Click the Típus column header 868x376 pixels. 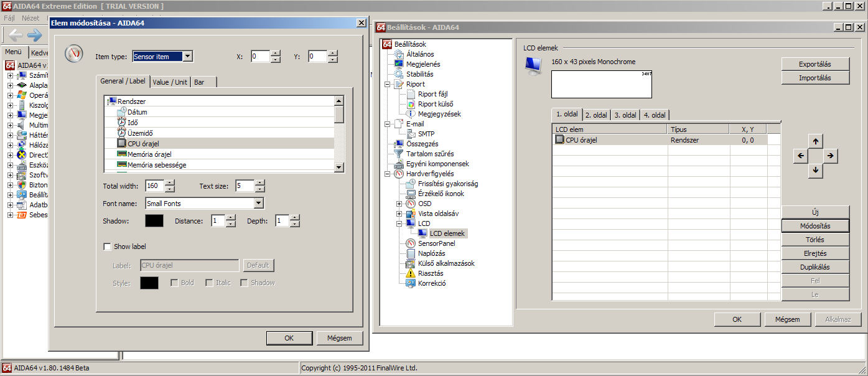click(698, 129)
